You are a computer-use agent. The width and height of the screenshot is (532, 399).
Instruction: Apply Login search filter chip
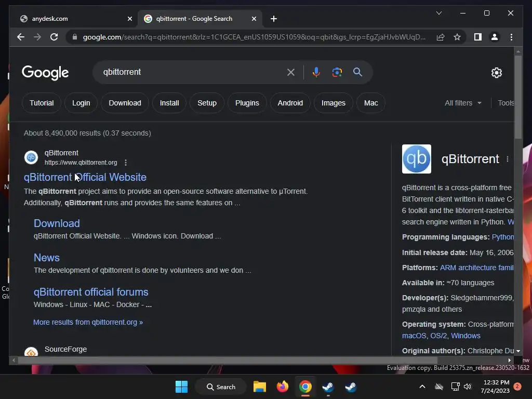[x=81, y=103]
